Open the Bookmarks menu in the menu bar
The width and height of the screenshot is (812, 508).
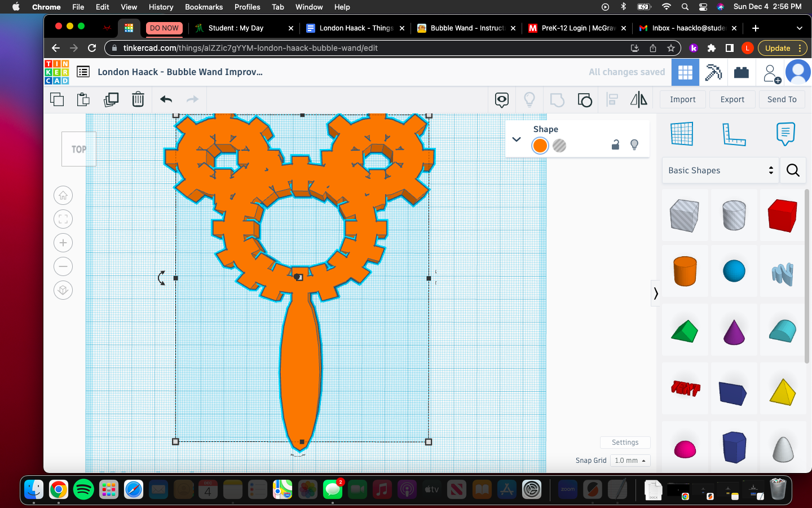pyautogui.click(x=204, y=7)
